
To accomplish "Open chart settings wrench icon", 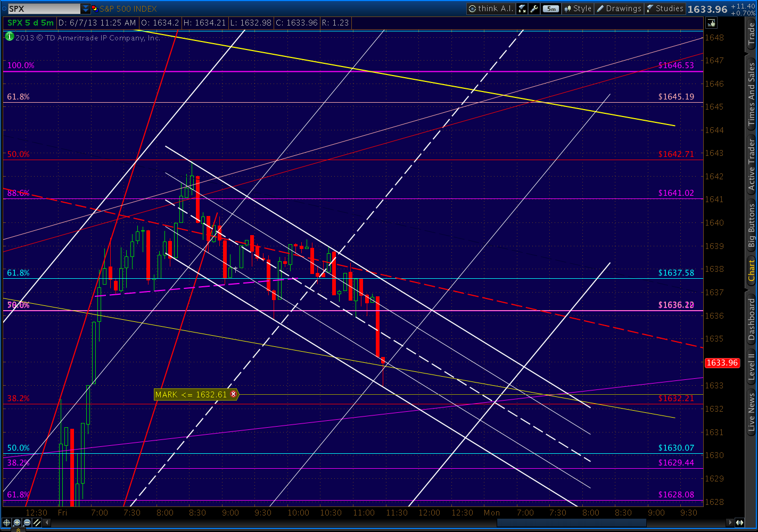I will pyautogui.click(x=534, y=9).
